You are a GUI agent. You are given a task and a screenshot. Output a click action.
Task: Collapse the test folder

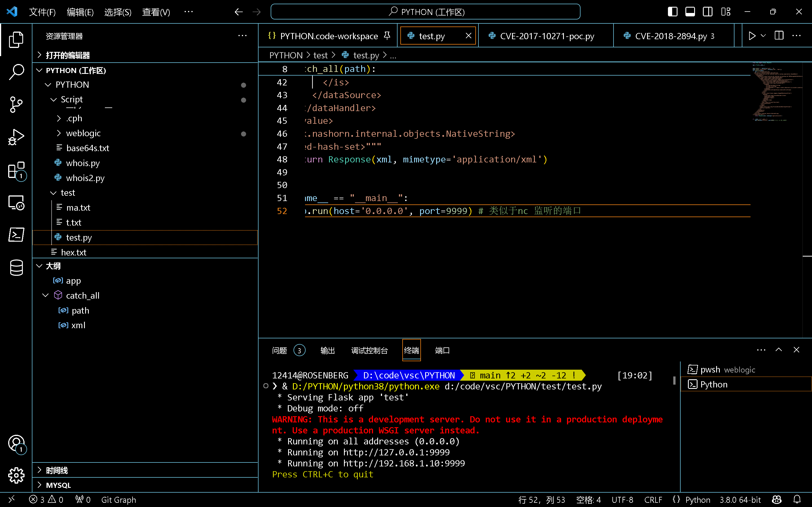53,193
